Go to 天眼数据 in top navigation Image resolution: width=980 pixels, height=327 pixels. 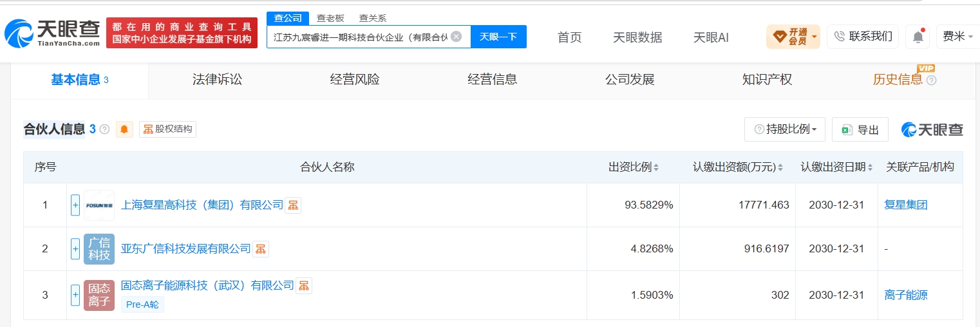tap(637, 37)
